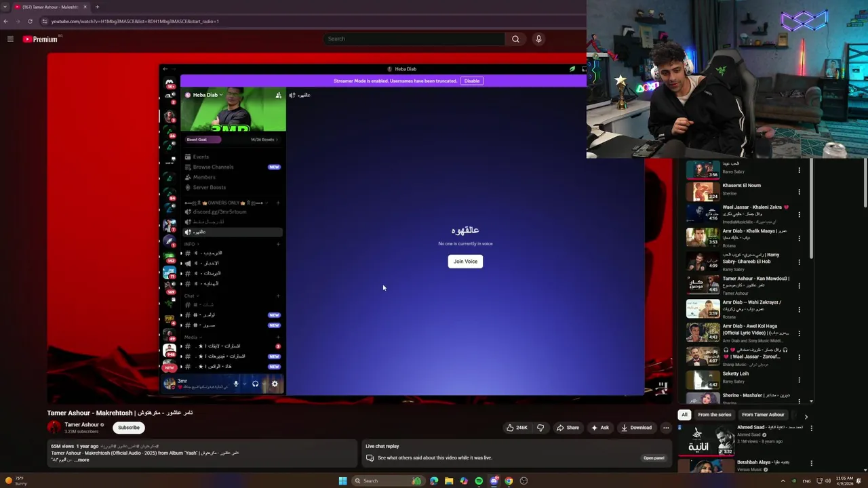Open a new browser tab

point(97,7)
